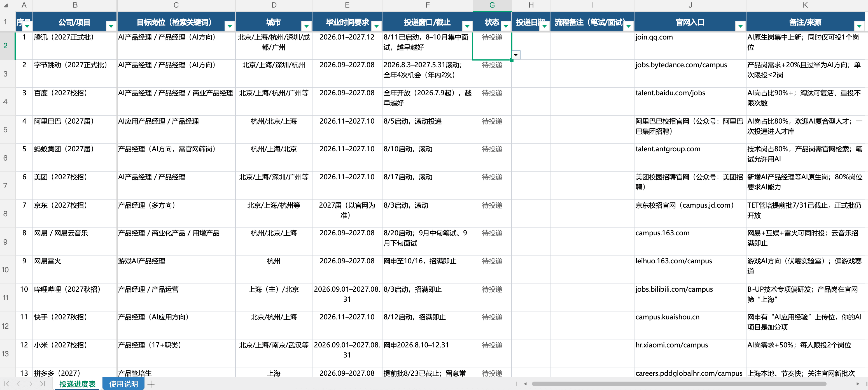Select 投递进度表 sheet tab

point(78,384)
